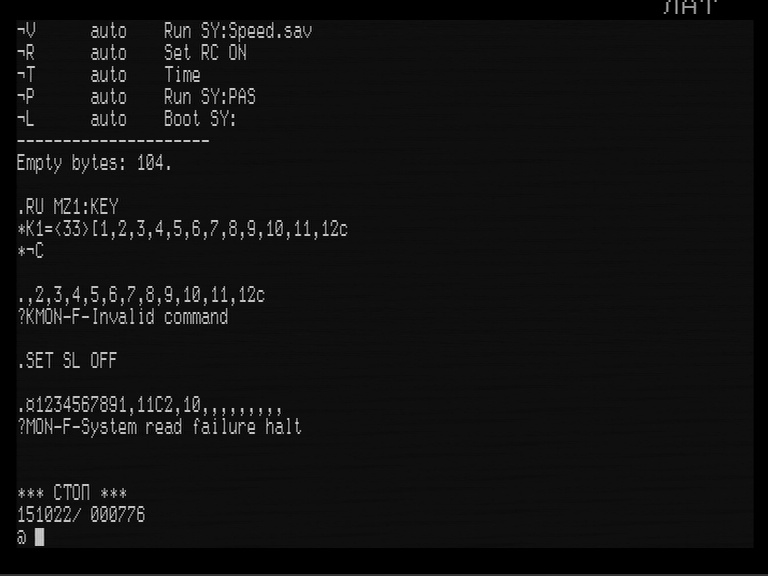
Task: Click the "*** СТОП ***" halt message
Action: (72, 493)
